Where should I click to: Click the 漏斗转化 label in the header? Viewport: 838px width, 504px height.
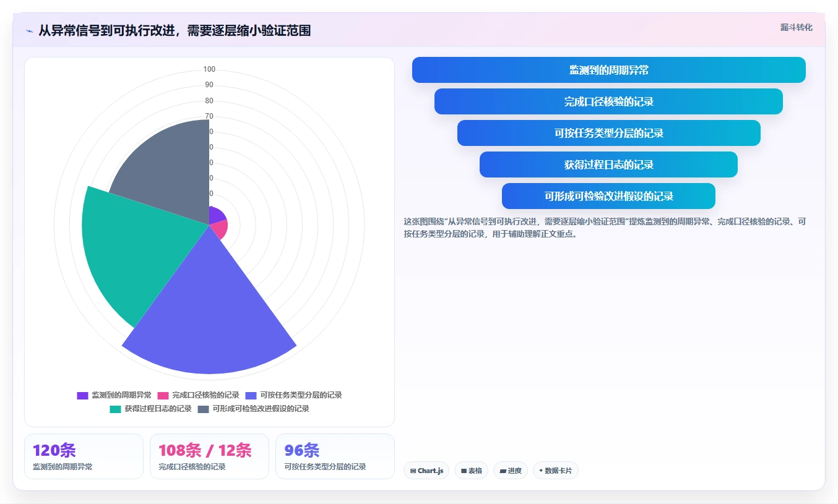796,28
